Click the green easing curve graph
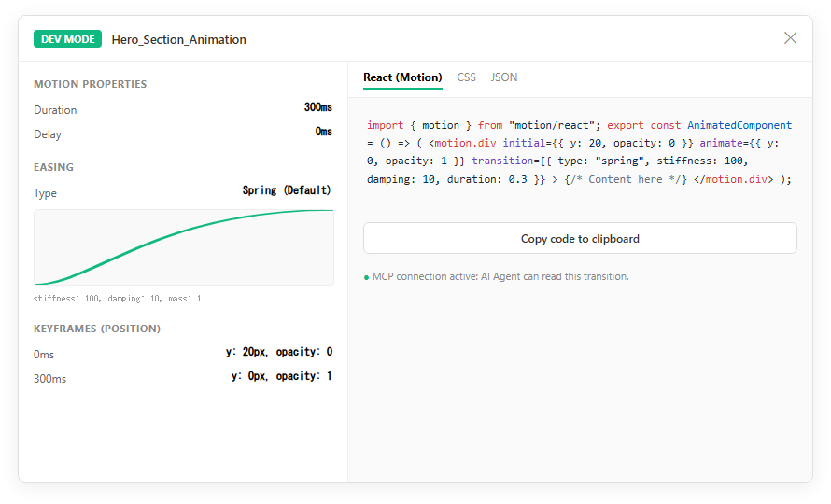This screenshot has height=504, width=831. tap(184, 247)
